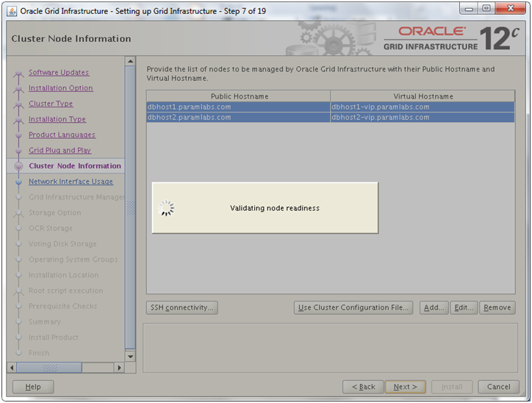This screenshot has height=403, width=532.
Task: Select the dbhost1.paramlabs.com public hostname cell
Action: coord(238,107)
